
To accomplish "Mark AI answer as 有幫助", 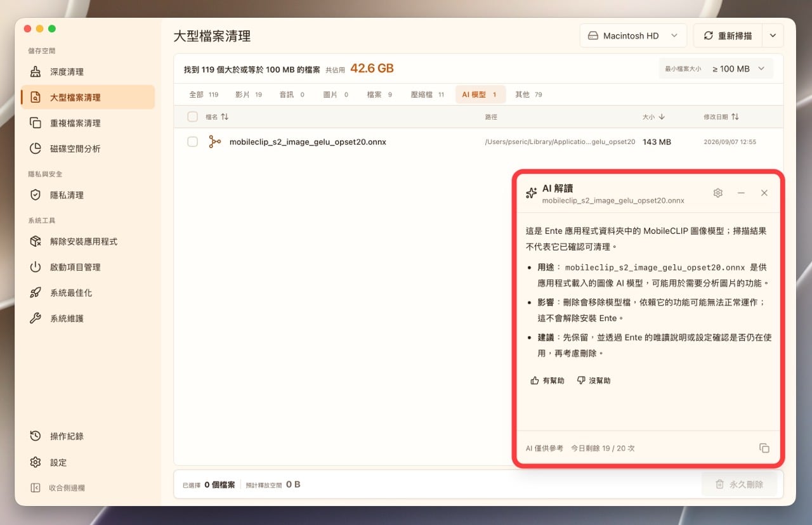I will pyautogui.click(x=547, y=380).
